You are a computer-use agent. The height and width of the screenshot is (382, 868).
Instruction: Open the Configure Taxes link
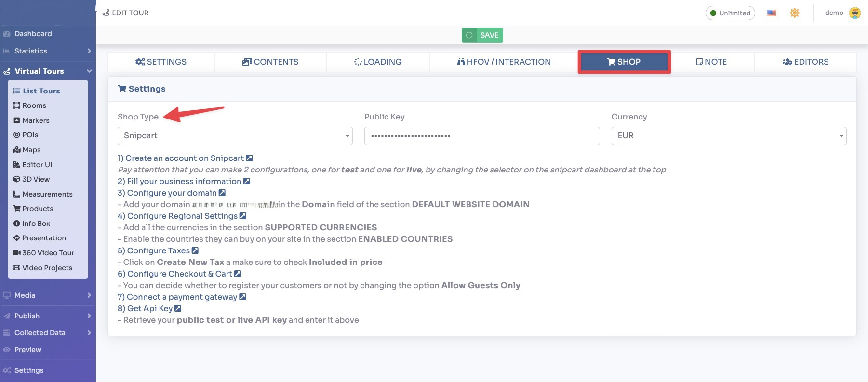pyautogui.click(x=158, y=250)
